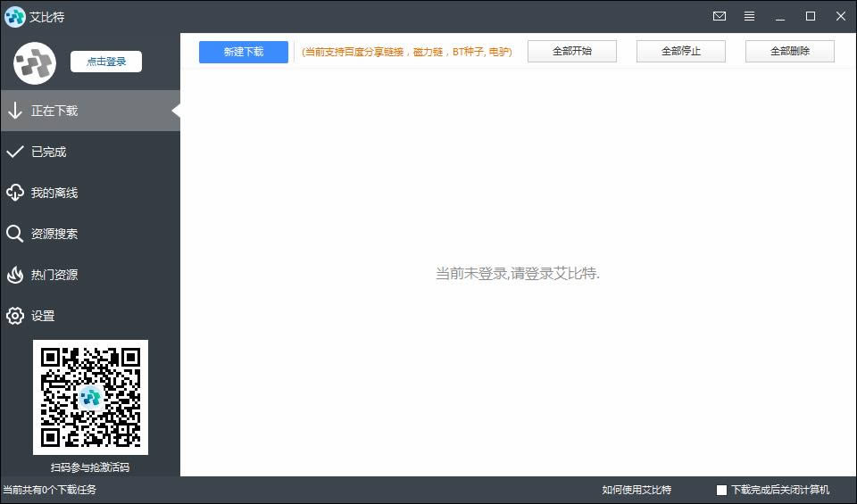Click the flame hot resources icon

click(x=14, y=275)
